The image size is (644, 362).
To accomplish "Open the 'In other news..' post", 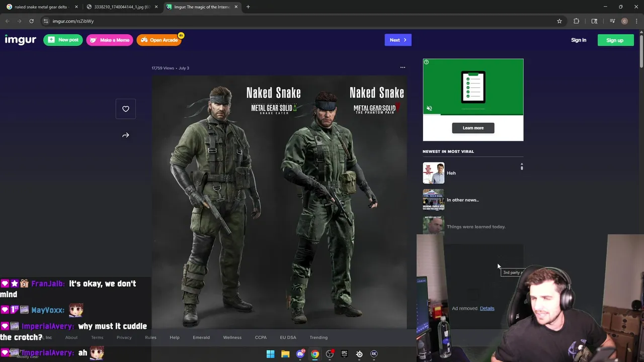I will point(463,200).
